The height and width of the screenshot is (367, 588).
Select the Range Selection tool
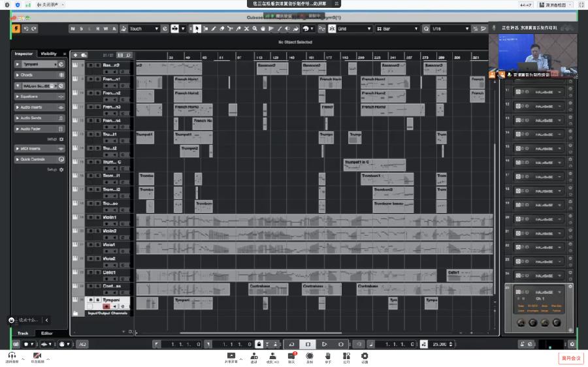pos(206,29)
